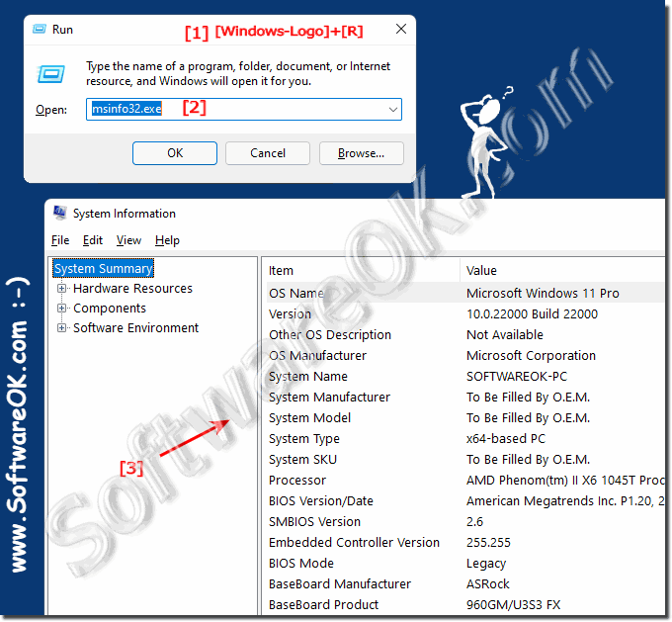Viewport: 672px width, 622px height.
Task: Select the BaseBoard Product row
Action: point(465,605)
